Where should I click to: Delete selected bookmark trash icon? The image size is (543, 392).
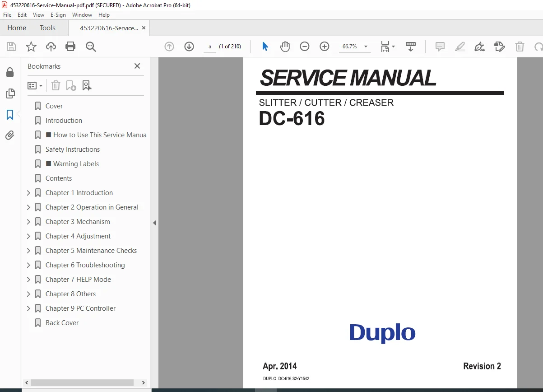point(56,85)
